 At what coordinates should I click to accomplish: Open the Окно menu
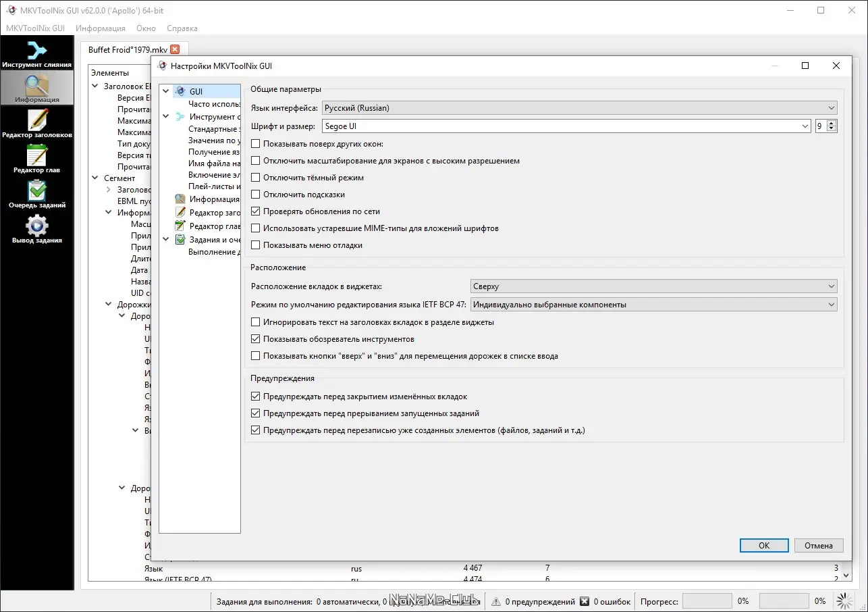146,28
